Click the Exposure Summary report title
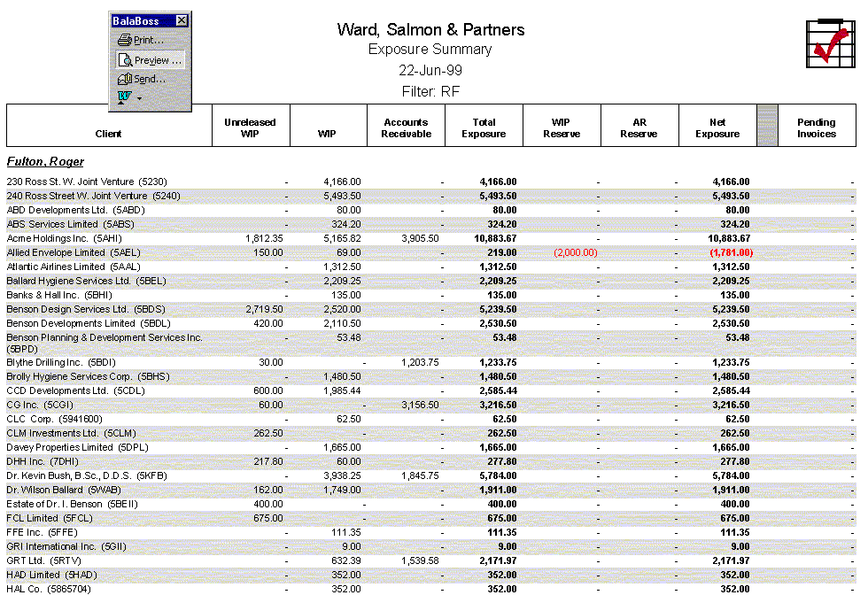The height and width of the screenshot is (595, 868). pos(430,50)
